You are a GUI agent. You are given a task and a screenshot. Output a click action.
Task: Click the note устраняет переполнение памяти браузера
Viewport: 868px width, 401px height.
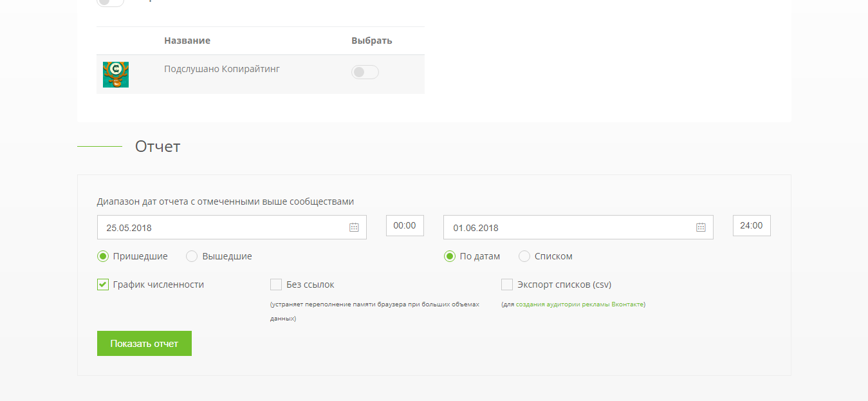click(375, 312)
